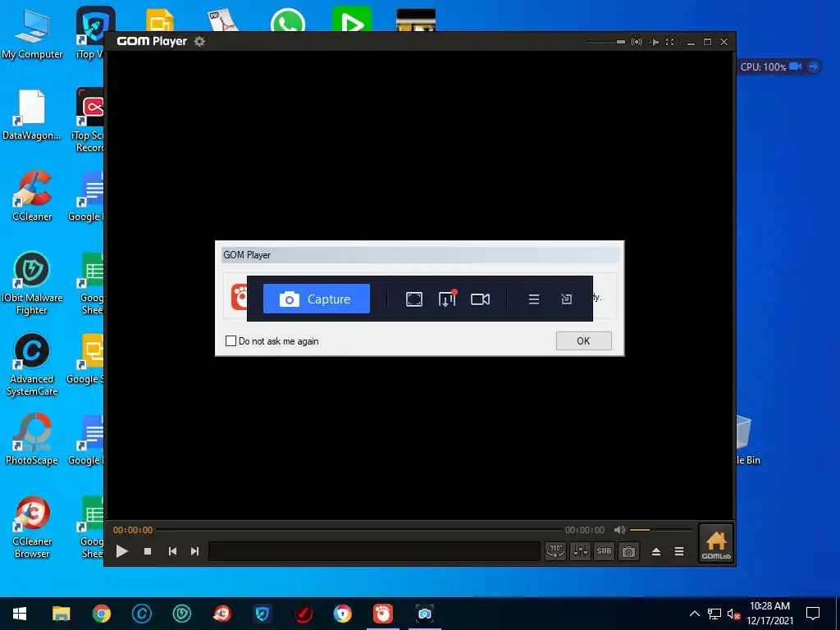Open subtitle options with SUB button
Screen dimensions: 840x630
pos(604,550)
